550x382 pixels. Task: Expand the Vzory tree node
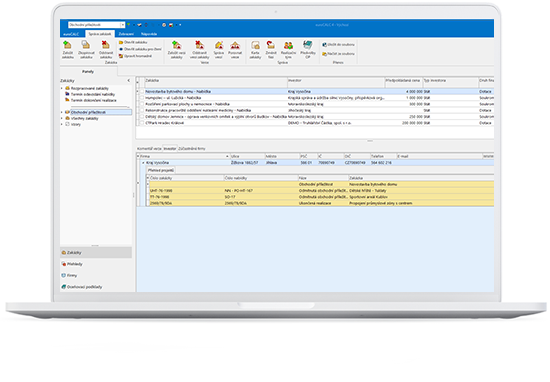coord(62,125)
